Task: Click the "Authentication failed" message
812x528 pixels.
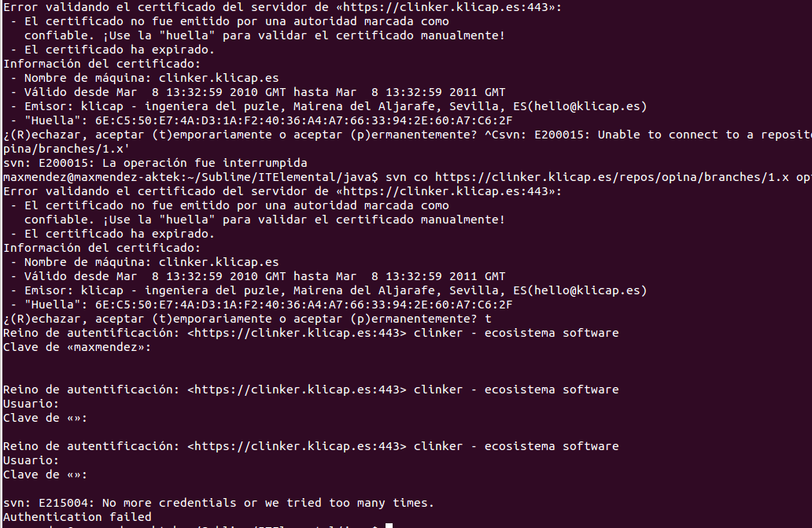Action: pyautogui.click(x=76, y=517)
